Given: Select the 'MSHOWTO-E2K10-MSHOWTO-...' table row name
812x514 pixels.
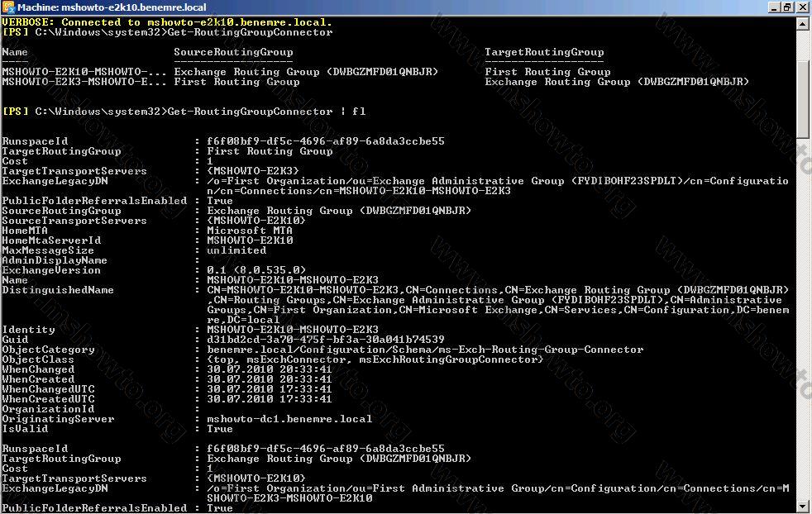Looking at the screenshot, I should (x=84, y=71).
